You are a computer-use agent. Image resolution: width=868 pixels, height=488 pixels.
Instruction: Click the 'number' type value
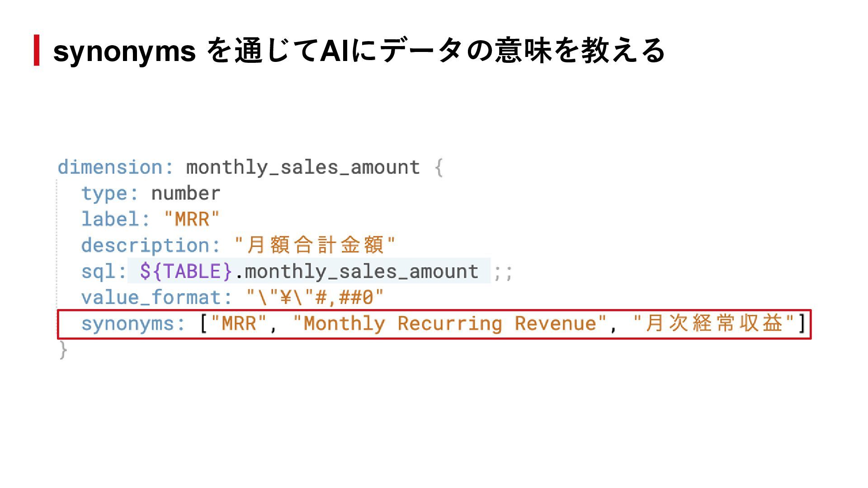coord(185,193)
